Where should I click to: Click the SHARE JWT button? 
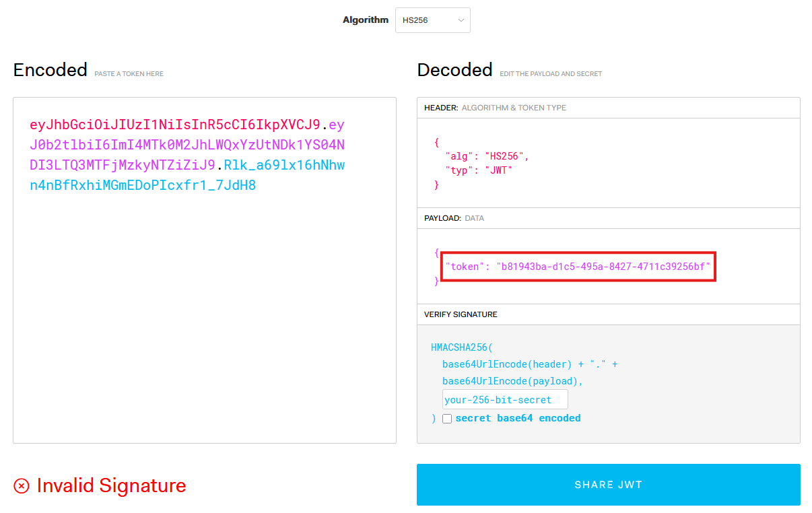point(608,484)
